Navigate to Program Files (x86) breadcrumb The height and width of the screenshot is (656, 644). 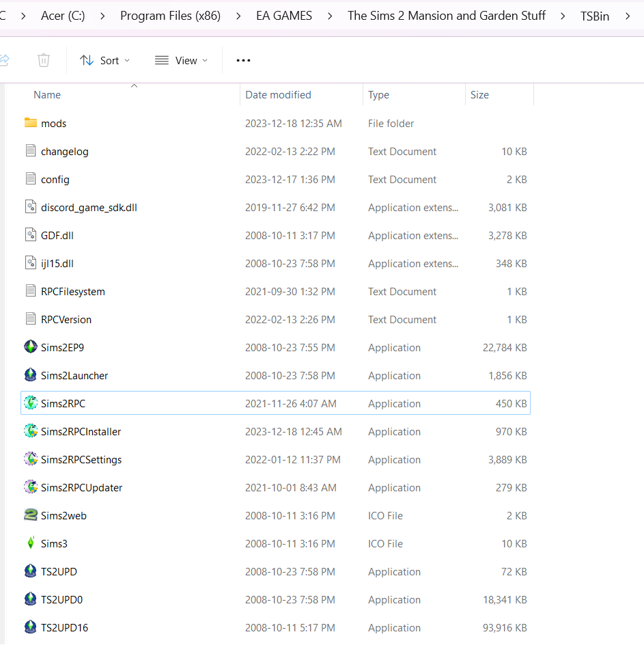pyautogui.click(x=170, y=16)
